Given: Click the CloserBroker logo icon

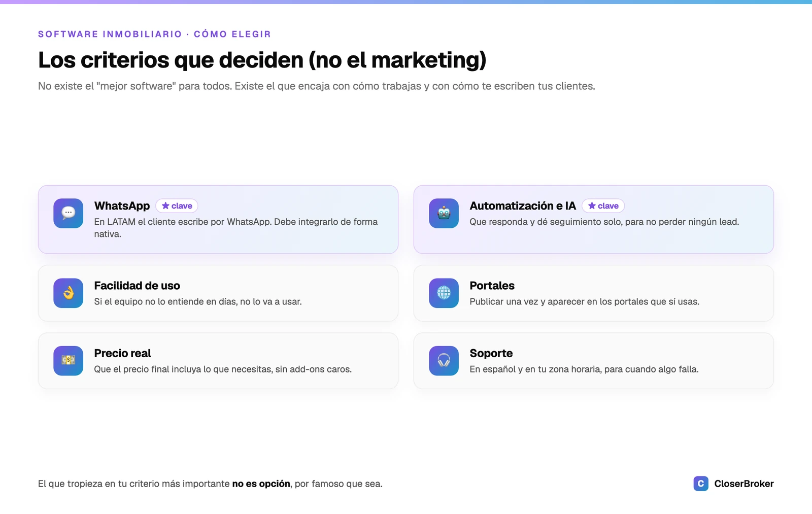Looking at the screenshot, I should click(x=701, y=484).
